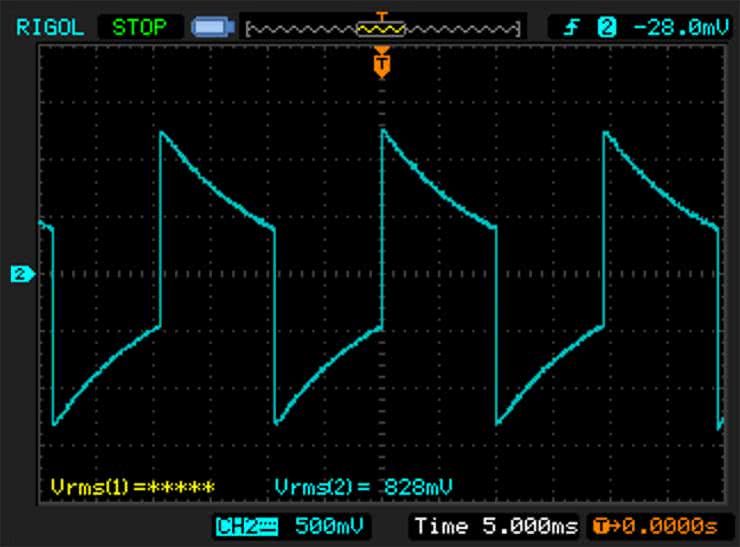Click the DC coupling symbol next to CH2
Viewport: 740px width, 547px height.
[x=269, y=526]
